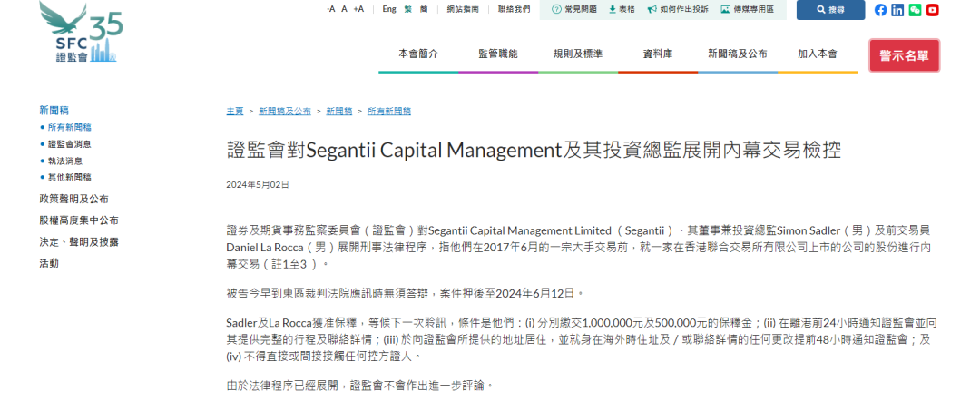Open the SFC YouTube channel icon
This screenshot has width=980, height=401.
(x=933, y=9)
